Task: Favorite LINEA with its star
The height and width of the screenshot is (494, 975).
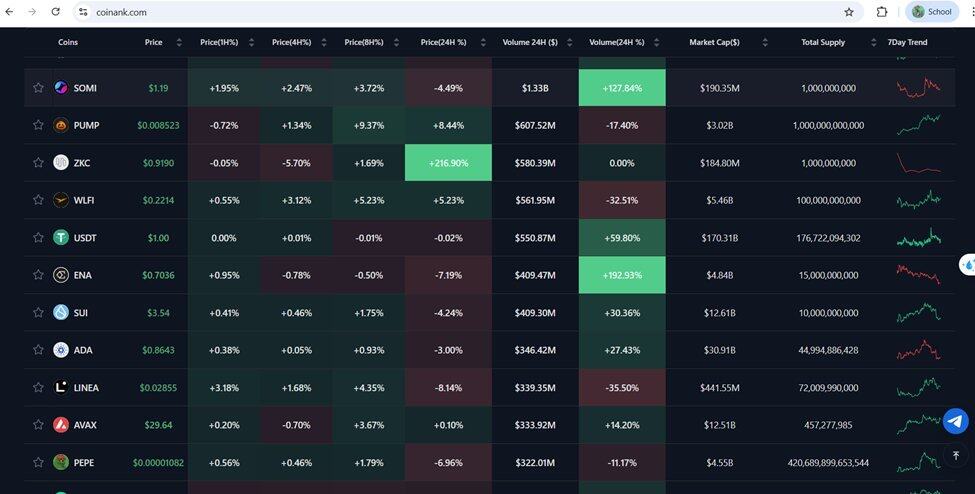Action: pos(38,387)
